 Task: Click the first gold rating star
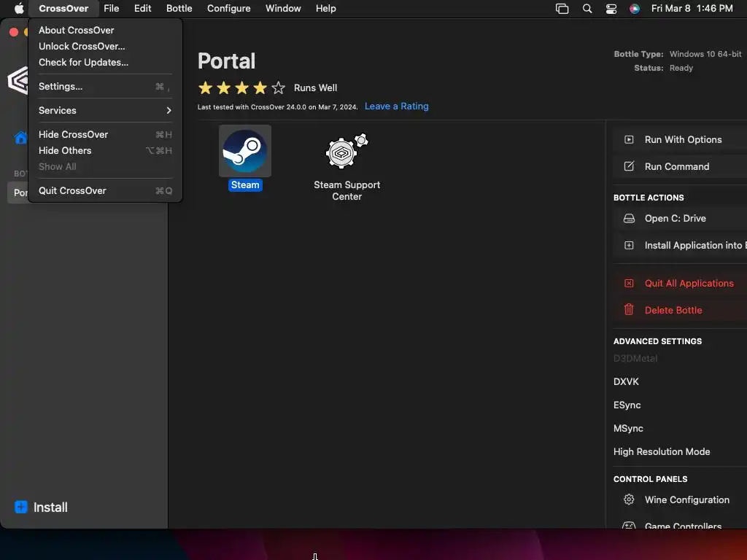tap(205, 87)
